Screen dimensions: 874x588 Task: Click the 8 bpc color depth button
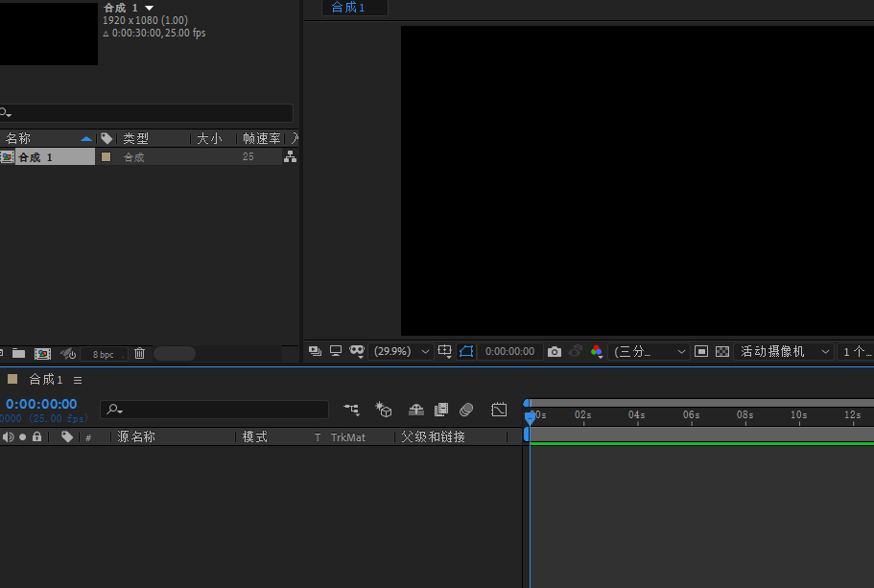(x=104, y=354)
